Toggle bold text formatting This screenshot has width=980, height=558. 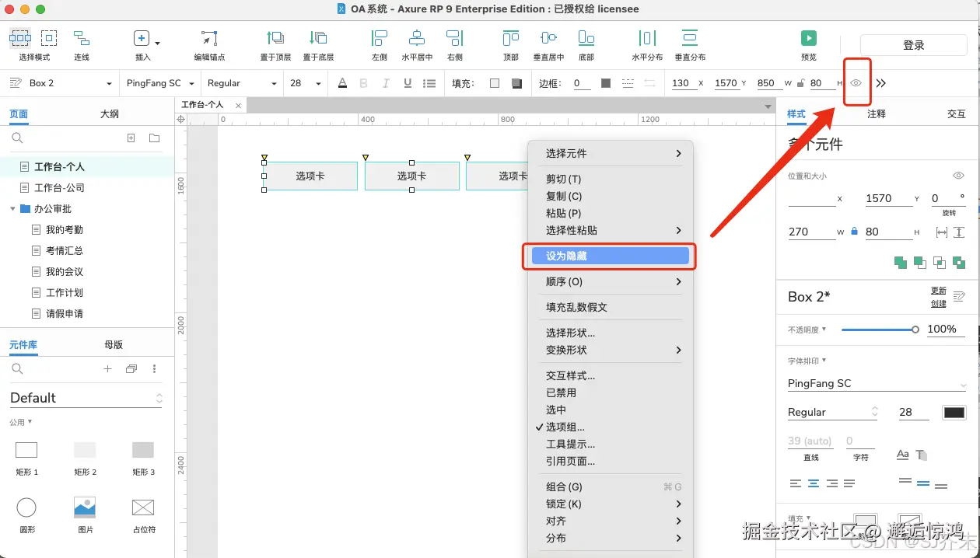pyautogui.click(x=365, y=83)
